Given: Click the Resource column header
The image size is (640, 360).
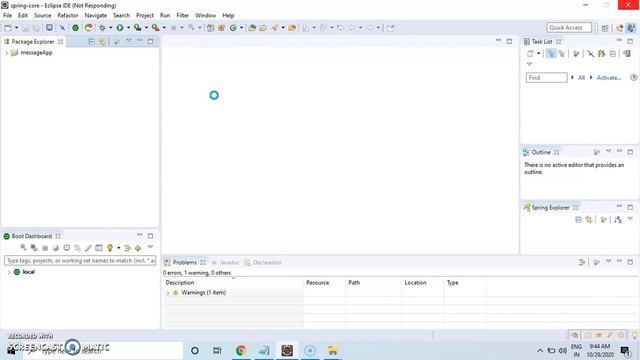Looking at the screenshot, I should [x=324, y=282].
